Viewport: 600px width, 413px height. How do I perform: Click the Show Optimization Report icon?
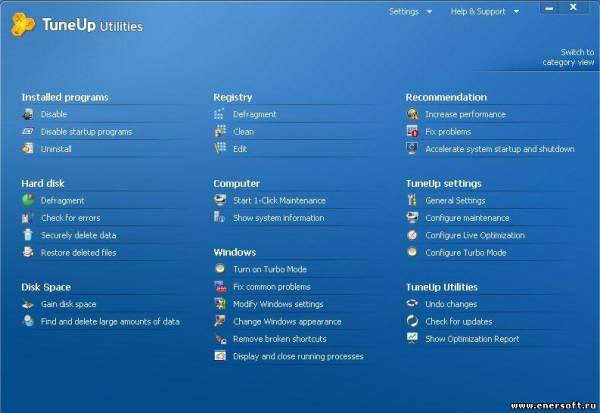412,339
